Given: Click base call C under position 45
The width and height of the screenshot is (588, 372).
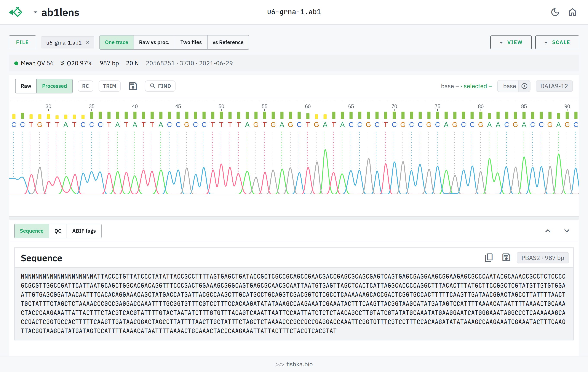Looking at the screenshot, I should [x=178, y=125].
